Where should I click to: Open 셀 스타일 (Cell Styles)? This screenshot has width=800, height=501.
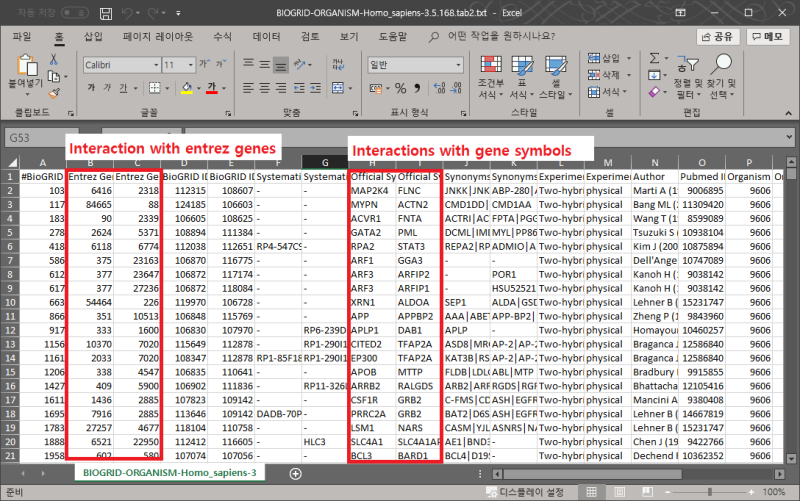click(x=556, y=77)
